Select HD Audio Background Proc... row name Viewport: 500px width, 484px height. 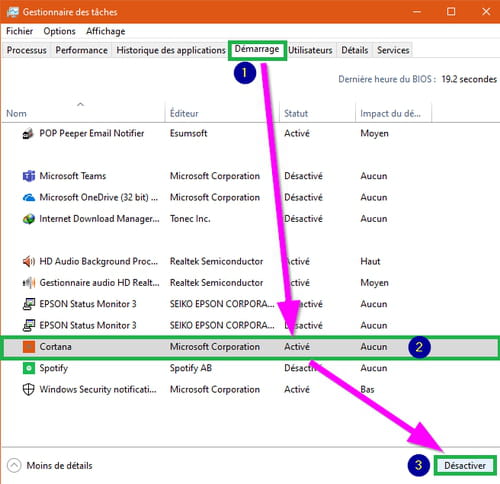pyautogui.click(x=99, y=261)
